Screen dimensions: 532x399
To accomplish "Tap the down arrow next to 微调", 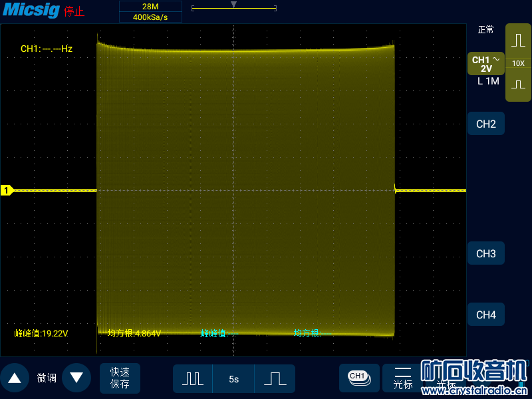I will pyautogui.click(x=76, y=378).
